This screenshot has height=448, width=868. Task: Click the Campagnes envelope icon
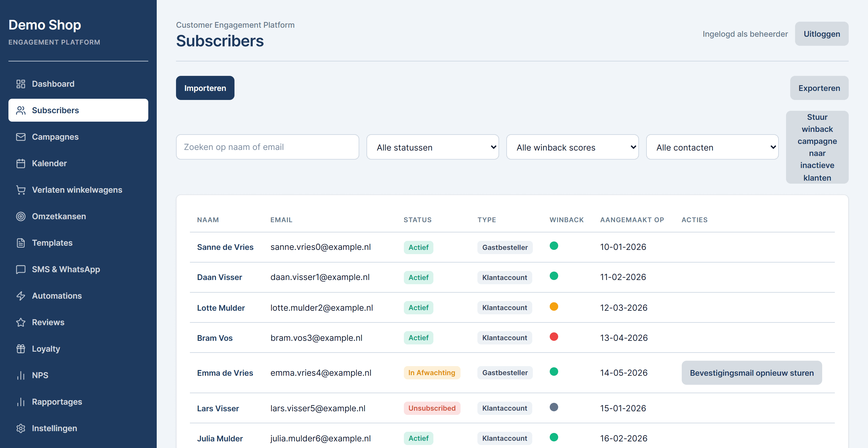[x=21, y=137]
